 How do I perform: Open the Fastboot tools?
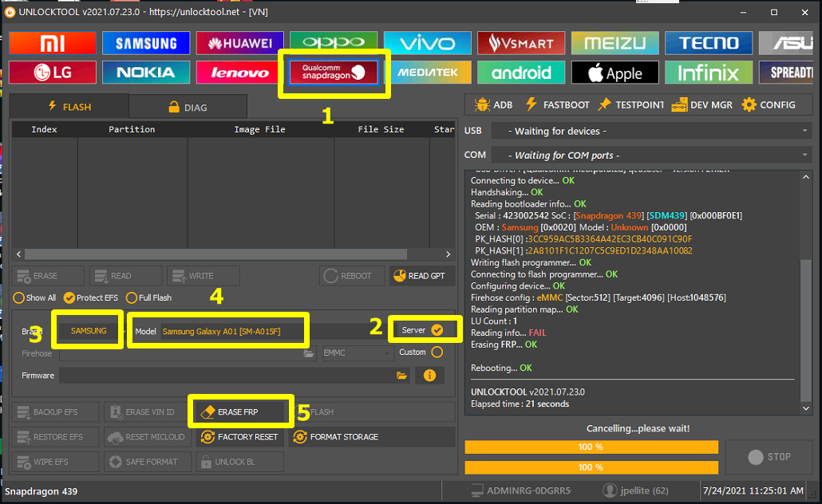(557, 104)
